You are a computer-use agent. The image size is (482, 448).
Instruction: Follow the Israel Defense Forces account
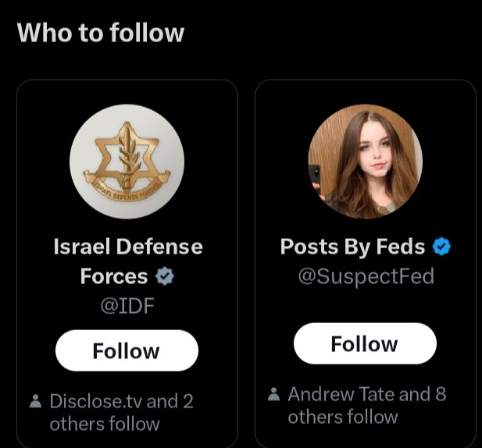[127, 350]
